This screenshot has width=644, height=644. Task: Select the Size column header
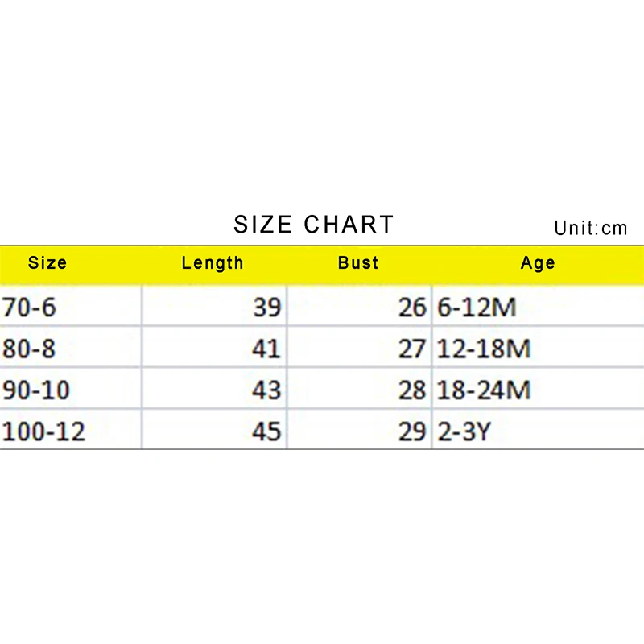pos(47,262)
